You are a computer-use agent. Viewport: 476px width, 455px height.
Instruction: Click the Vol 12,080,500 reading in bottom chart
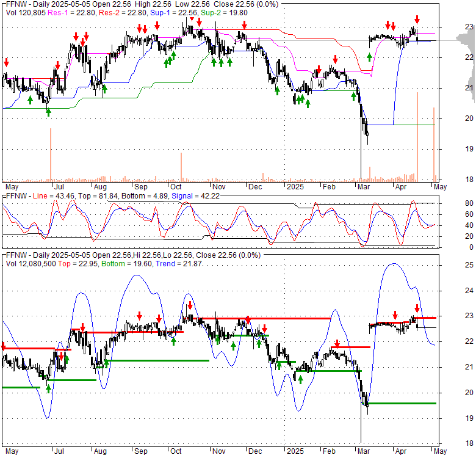(31, 264)
